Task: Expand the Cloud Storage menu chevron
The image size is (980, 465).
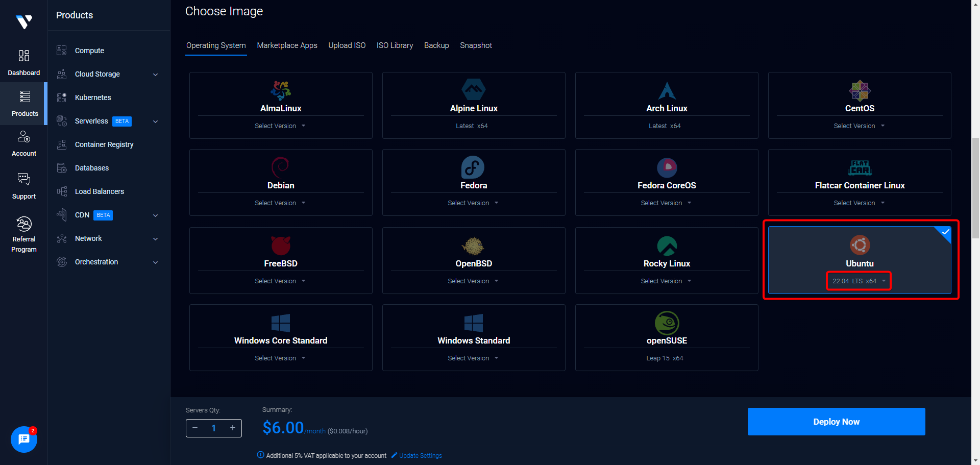Action: coord(156,75)
